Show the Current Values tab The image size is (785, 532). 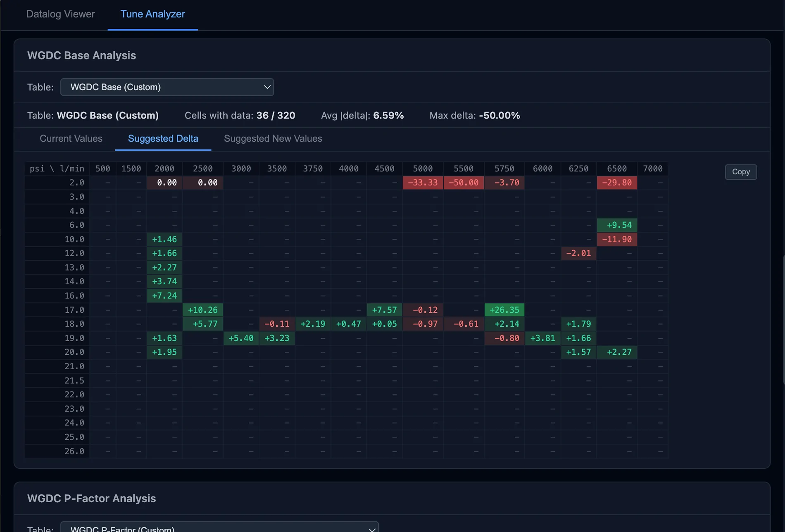pos(71,138)
